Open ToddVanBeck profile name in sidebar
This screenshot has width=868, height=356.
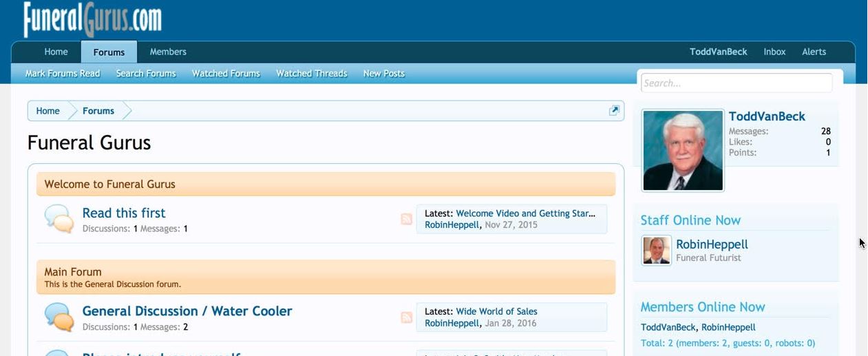[x=767, y=116]
